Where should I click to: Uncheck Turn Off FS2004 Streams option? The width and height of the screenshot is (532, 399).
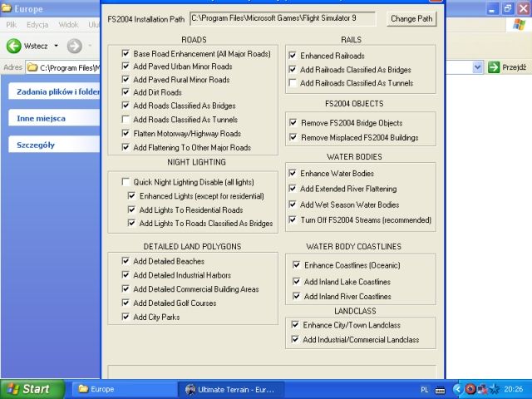pos(293,220)
